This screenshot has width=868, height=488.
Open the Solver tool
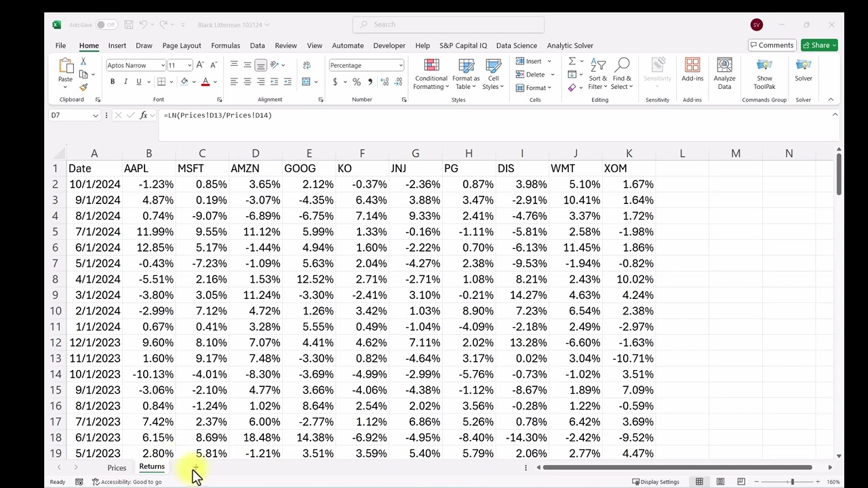point(804,70)
